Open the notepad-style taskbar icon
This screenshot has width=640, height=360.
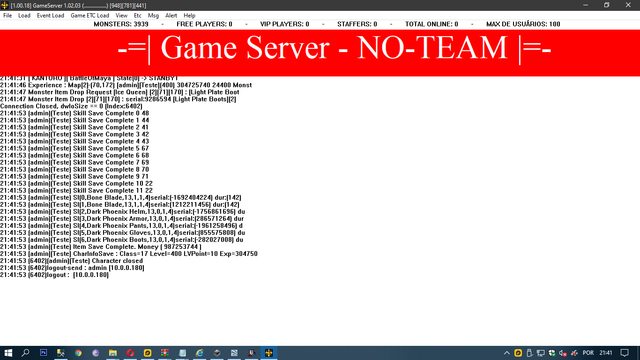[182, 353]
